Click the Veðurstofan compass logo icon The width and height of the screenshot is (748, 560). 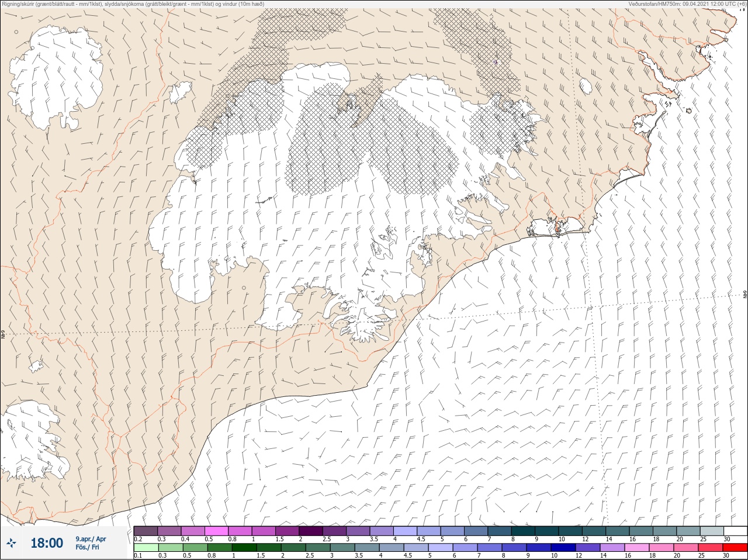(11, 543)
